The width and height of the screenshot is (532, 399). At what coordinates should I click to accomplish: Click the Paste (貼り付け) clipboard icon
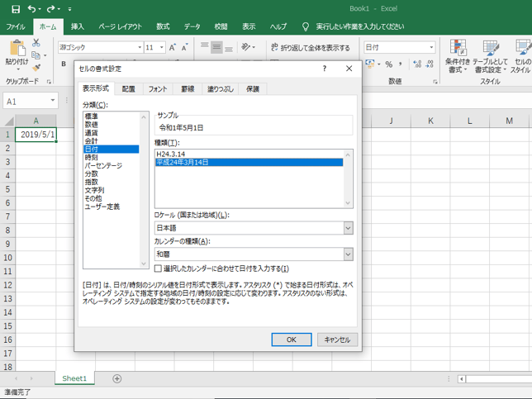[x=16, y=51]
